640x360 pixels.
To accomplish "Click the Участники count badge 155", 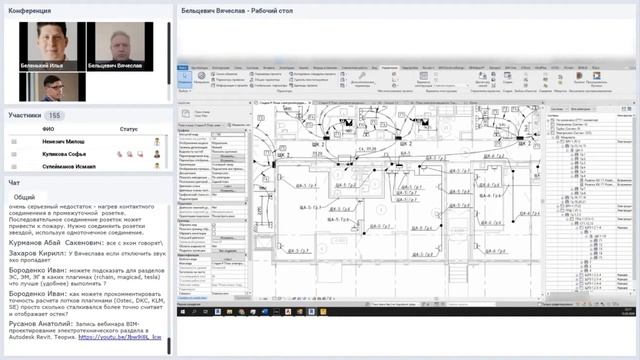I will (x=54, y=116).
